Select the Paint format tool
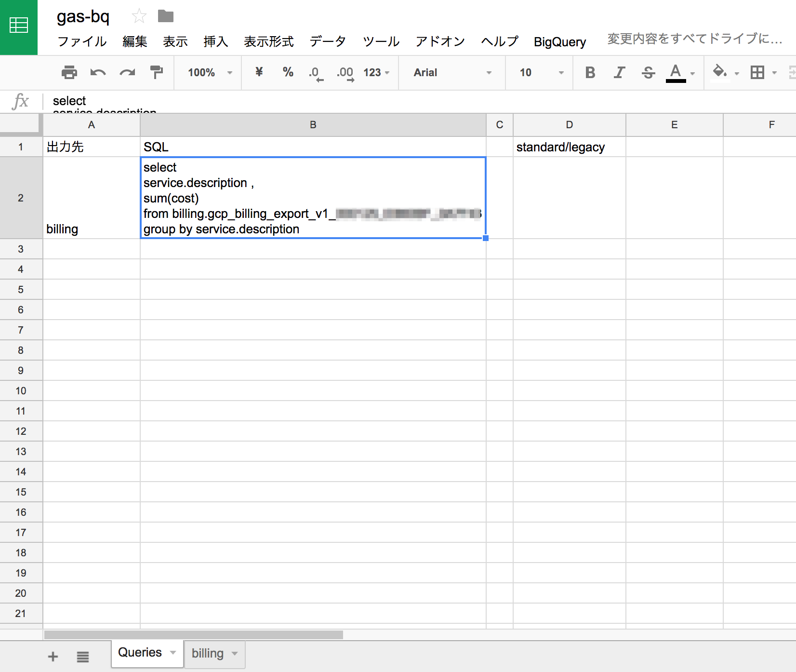This screenshot has width=796, height=672. pyautogui.click(x=156, y=72)
